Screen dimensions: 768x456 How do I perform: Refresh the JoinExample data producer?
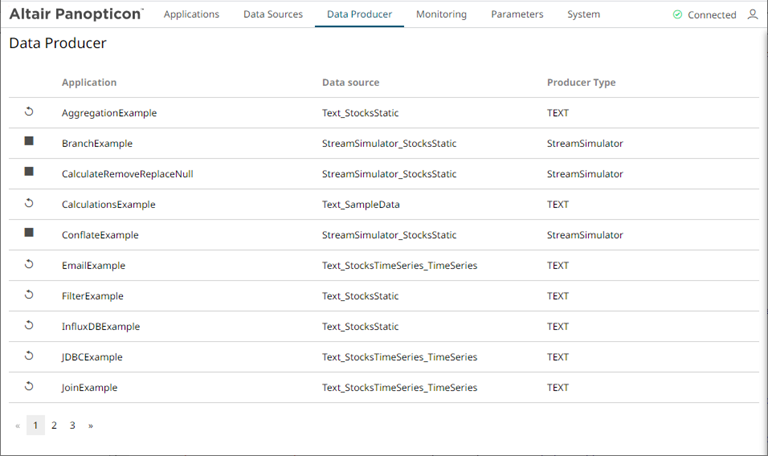point(29,386)
